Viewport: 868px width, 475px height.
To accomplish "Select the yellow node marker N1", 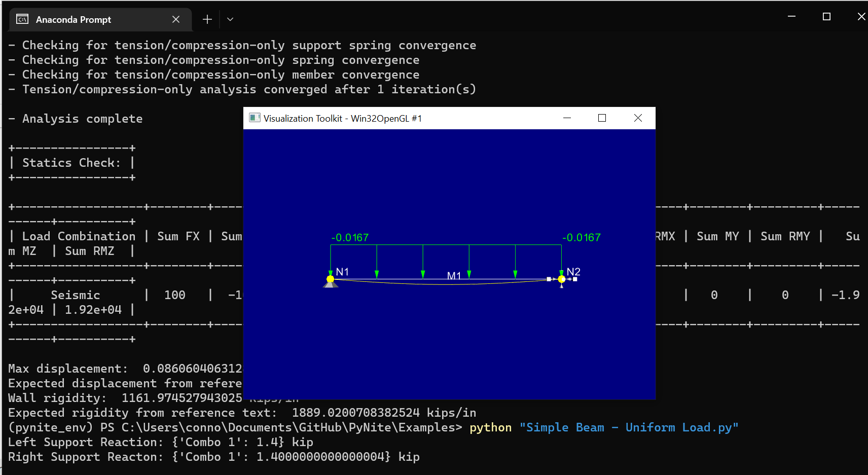I will [330, 279].
